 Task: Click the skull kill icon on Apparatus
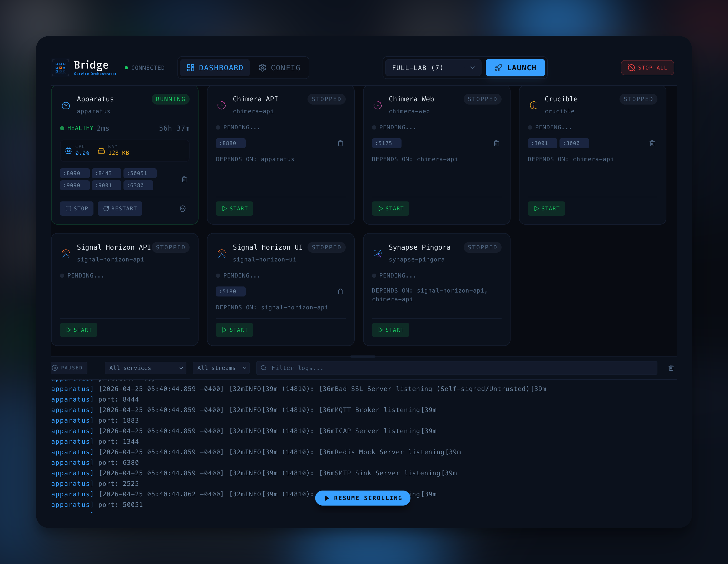[183, 209]
